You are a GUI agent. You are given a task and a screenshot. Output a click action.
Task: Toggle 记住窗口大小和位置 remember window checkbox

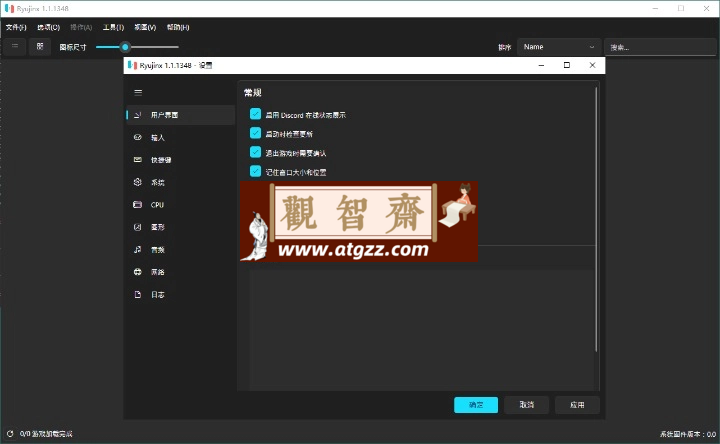(x=255, y=171)
